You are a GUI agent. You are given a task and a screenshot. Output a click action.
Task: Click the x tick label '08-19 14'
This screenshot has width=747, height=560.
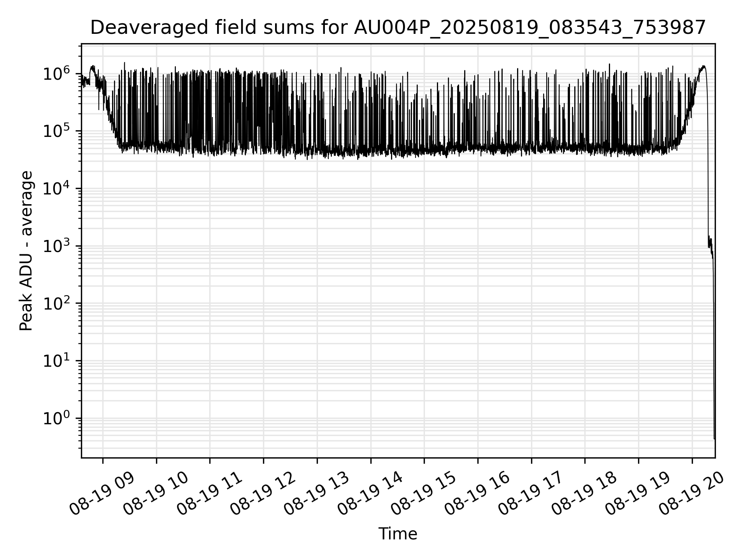pyautogui.click(x=370, y=494)
